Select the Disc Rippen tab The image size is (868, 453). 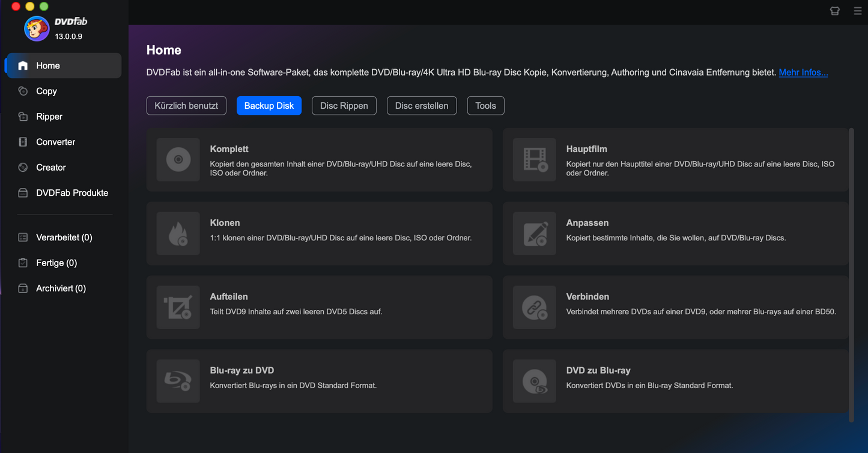(344, 106)
